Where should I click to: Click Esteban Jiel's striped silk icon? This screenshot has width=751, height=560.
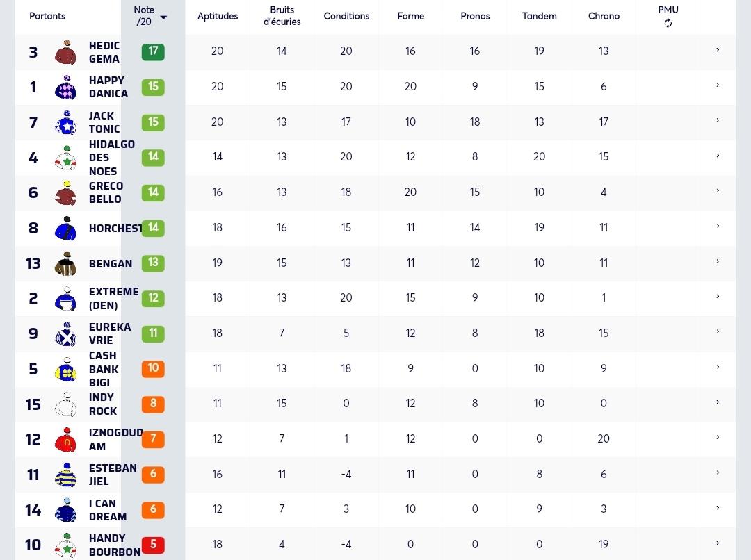click(x=65, y=475)
